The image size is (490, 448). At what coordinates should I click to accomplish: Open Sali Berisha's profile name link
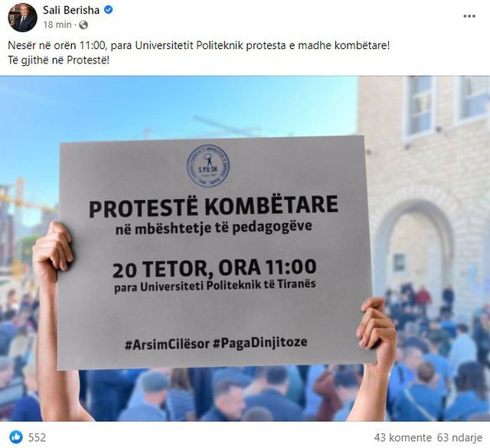click(71, 10)
